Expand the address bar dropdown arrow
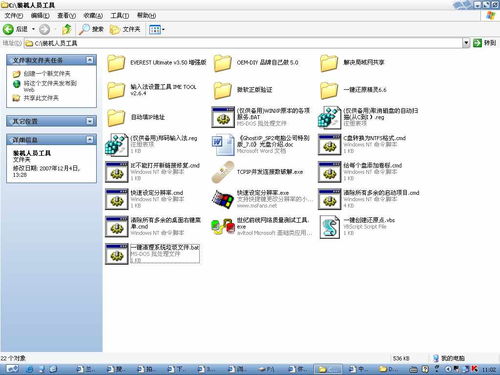The image size is (500, 375). click(466, 43)
